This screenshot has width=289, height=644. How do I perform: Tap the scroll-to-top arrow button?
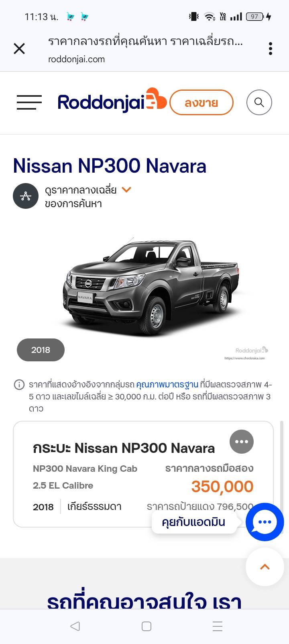(265, 567)
